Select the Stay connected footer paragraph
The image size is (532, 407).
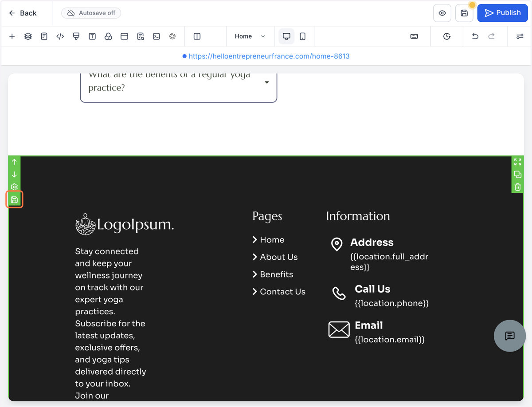point(111,323)
